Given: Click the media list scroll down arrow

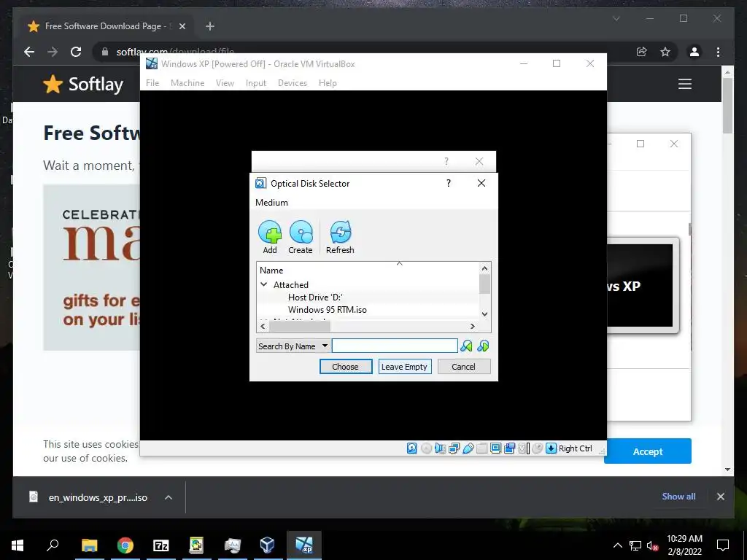Looking at the screenshot, I should [x=484, y=314].
